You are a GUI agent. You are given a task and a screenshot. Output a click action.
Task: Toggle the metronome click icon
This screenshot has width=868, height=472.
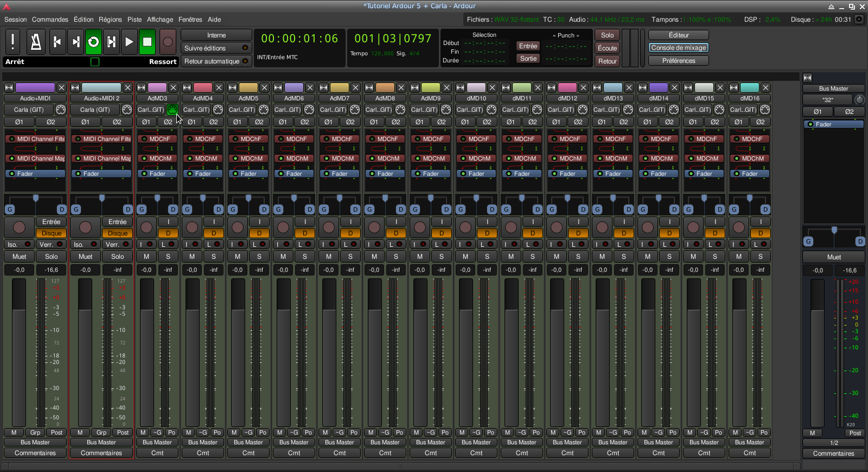[36, 42]
